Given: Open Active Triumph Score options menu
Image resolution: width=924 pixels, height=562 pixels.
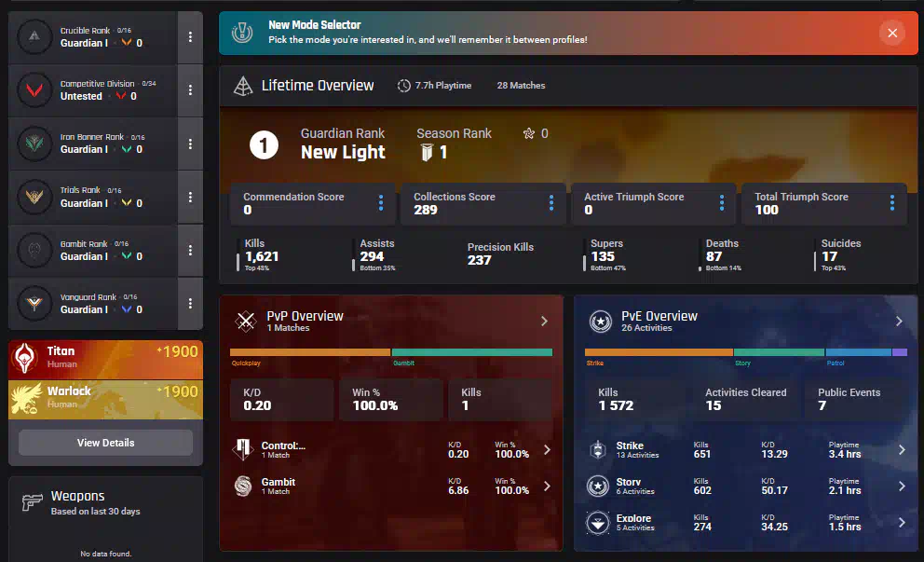Looking at the screenshot, I should tap(721, 203).
